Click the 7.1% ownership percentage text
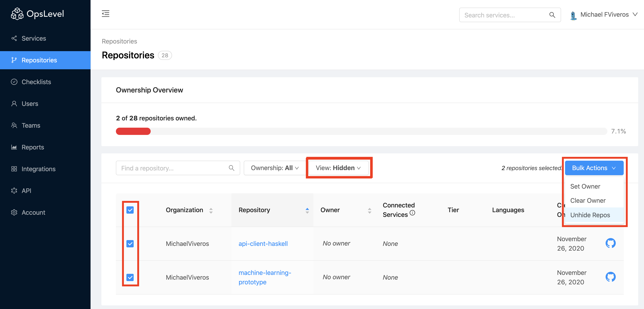 [x=618, y=131]
